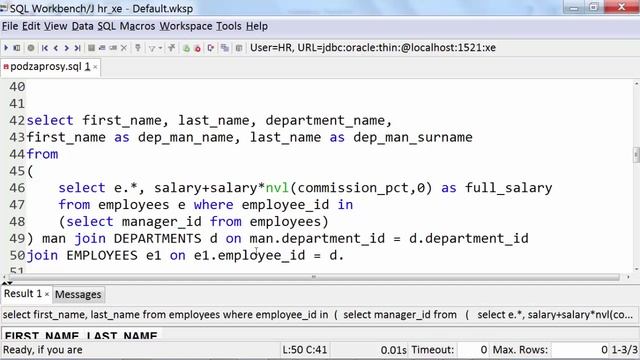Open the Help menu
The width and height of the screenshot is (640, 360).
pyautogui.click(x=257, y=26)
